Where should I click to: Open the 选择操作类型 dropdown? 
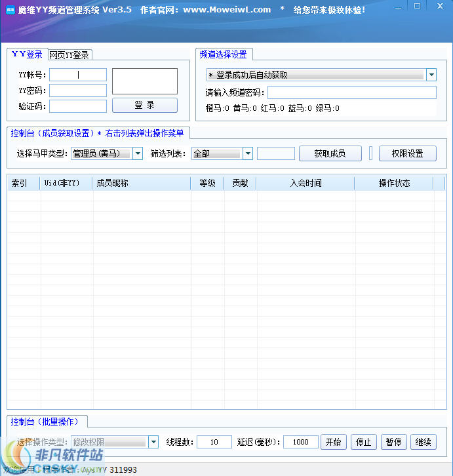pyautogui.click(x=153, y=442)
